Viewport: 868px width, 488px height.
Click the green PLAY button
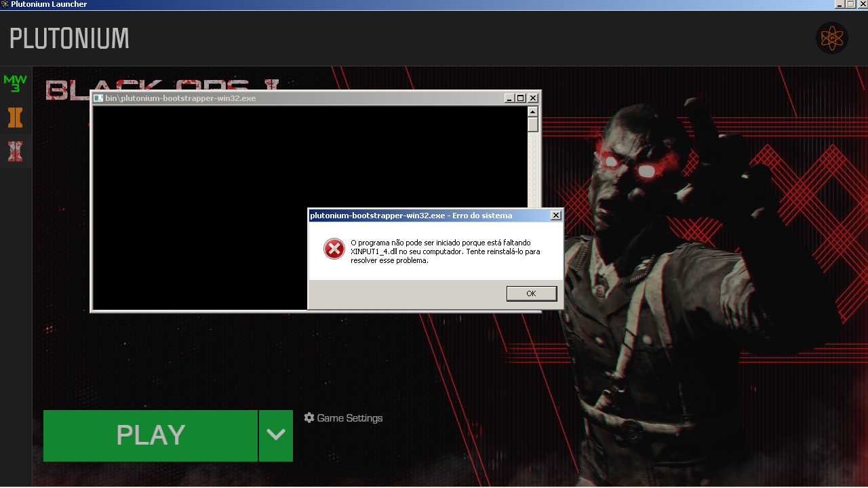tap(151, 436)
